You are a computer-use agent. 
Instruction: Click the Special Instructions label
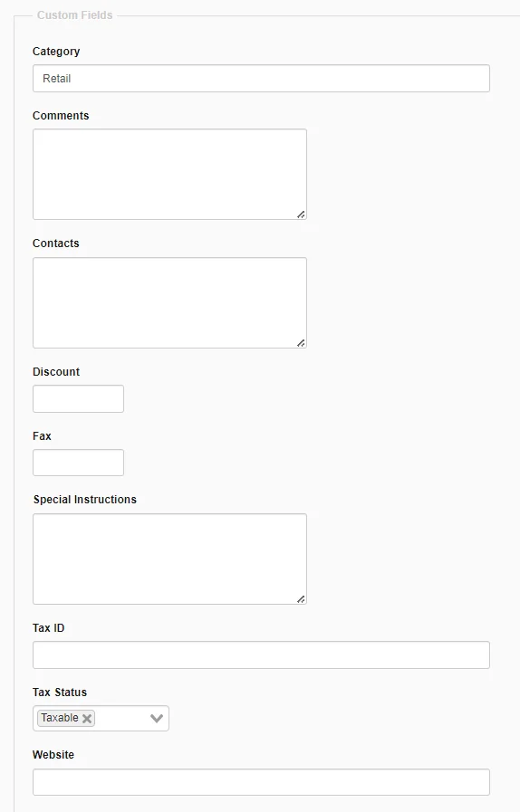pos(85,499)
